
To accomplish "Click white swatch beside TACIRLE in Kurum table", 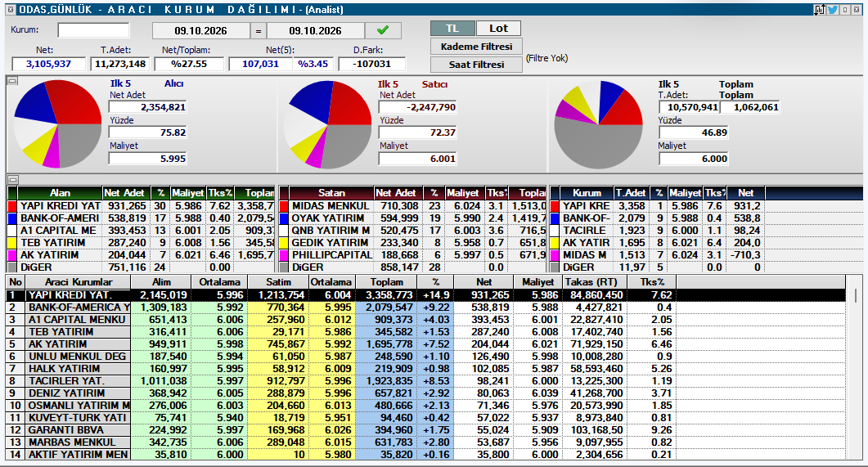I will point(555,230).
